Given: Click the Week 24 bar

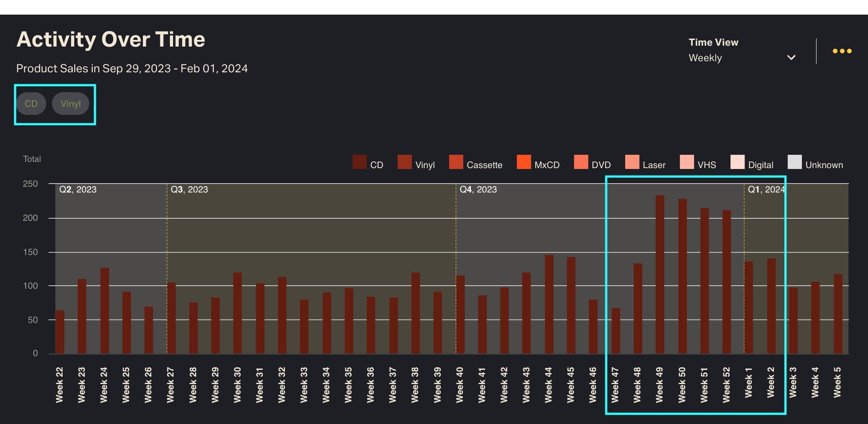Looking at the screenshot, I should pyautogui.click(x=104, y=310).
